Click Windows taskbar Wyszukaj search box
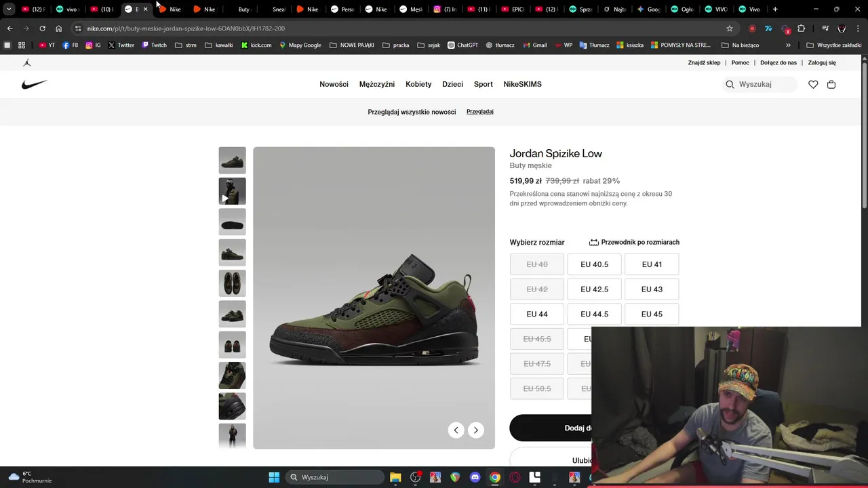868x488 pixels. tap(334, 477)
